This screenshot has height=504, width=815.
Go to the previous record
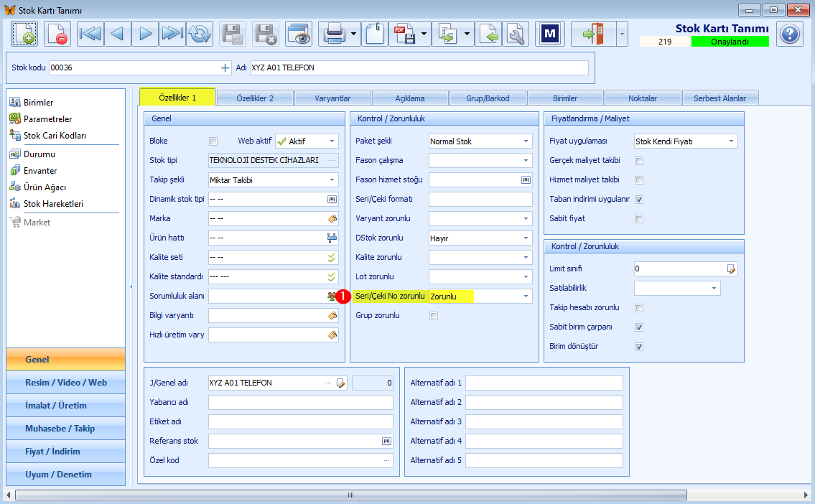118,34
